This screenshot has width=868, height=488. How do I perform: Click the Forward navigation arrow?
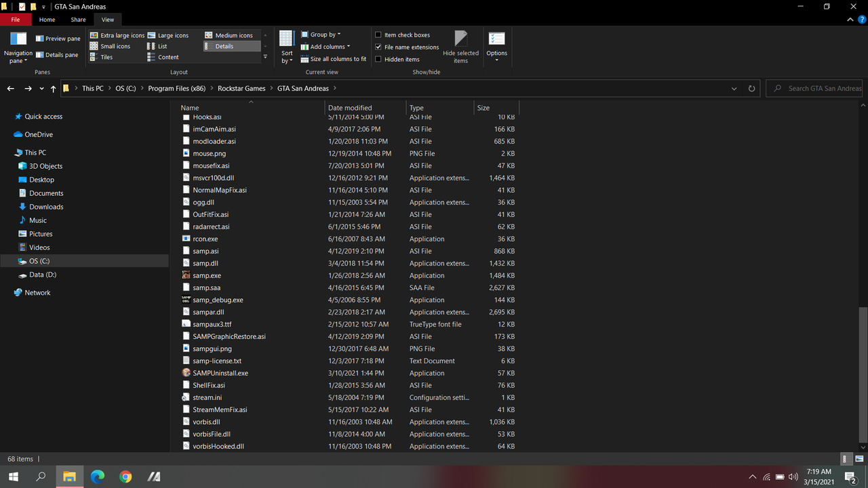pyautogui.click(x=28, y=89)
